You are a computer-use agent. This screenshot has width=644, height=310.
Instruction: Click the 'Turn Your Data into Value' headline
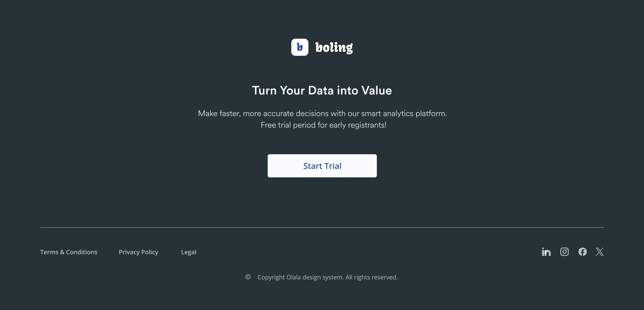tap(322, 90)
